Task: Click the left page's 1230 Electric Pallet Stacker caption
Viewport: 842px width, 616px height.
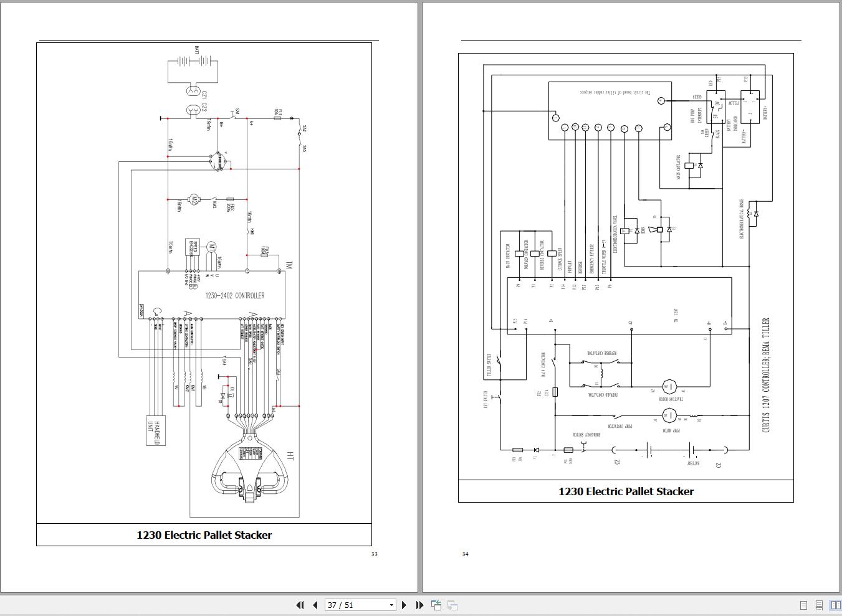Action: pos(204,535)
